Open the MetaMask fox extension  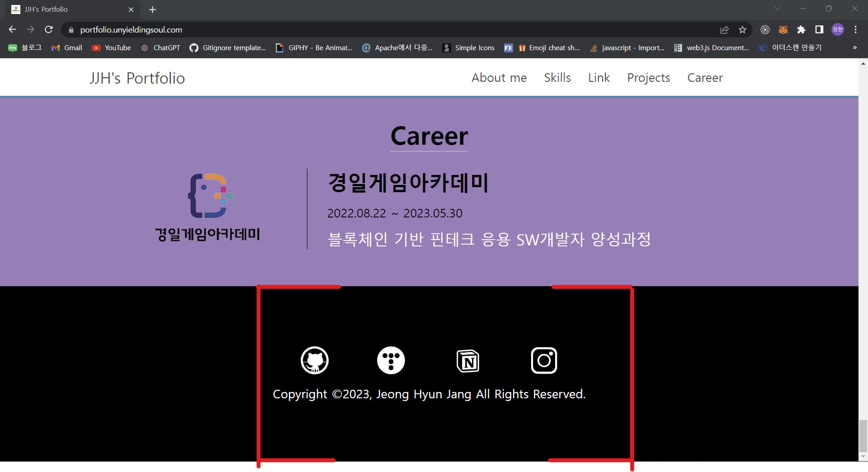click(783, 30)
